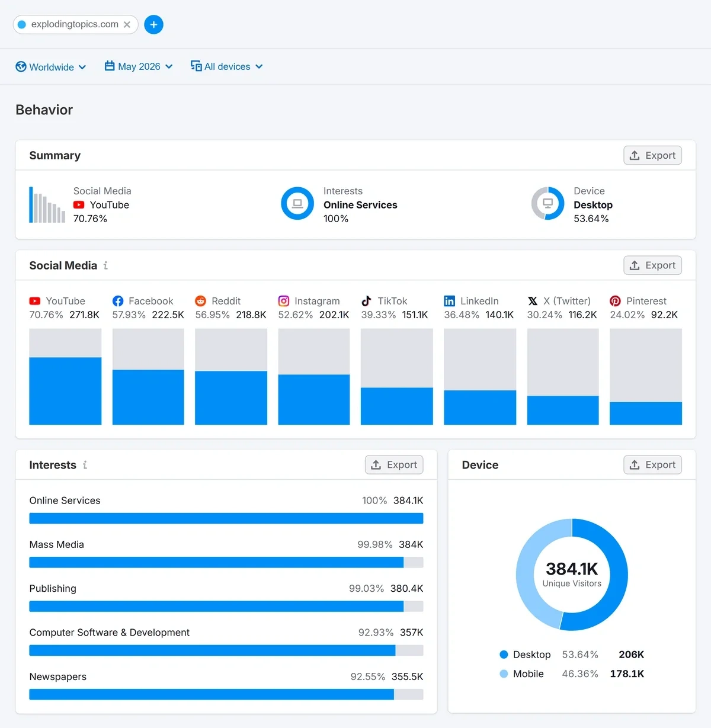The image size is (711, 728).
Task: Click the 384.1K Unique Visitors donut center
Action: point(572,575)
